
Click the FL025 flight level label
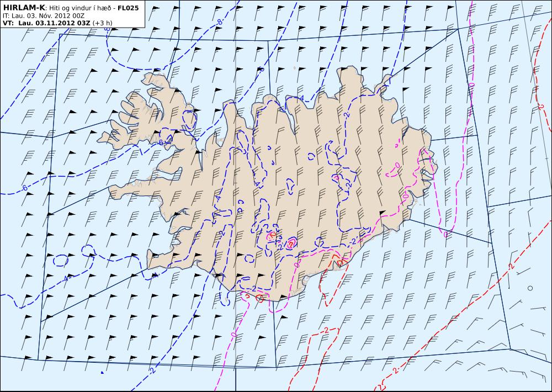pyautogui.click(x=129, y=8)
